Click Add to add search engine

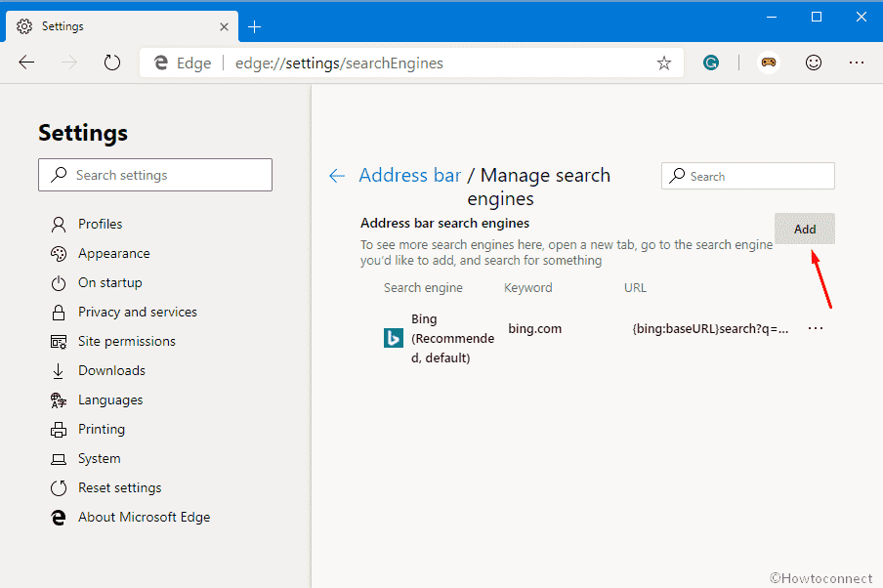[x=805, y=229]
